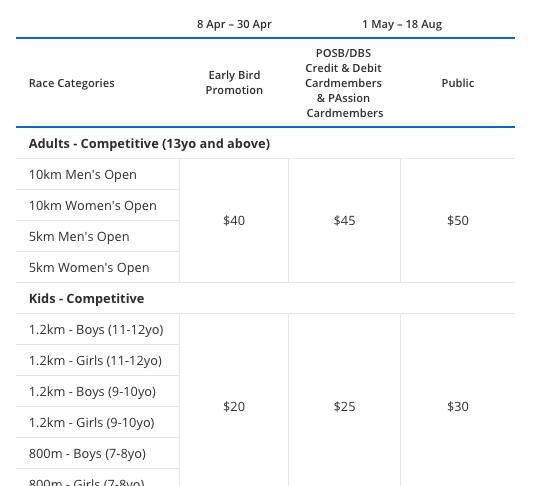Click the Race Categories column header
Viewport: 558px width, 486px height.
click(72, 83)
